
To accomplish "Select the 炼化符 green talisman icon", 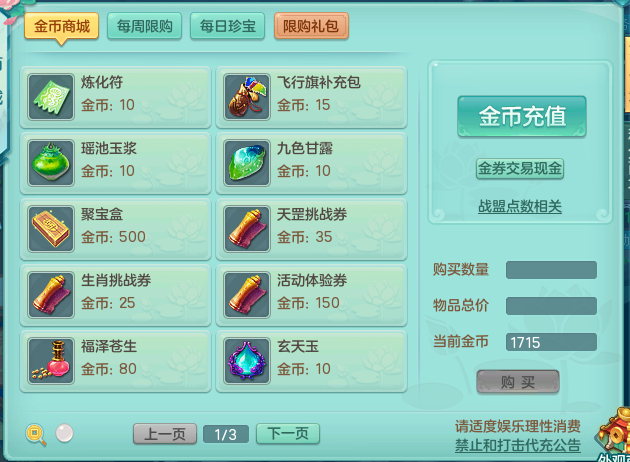I will (51, 97).
